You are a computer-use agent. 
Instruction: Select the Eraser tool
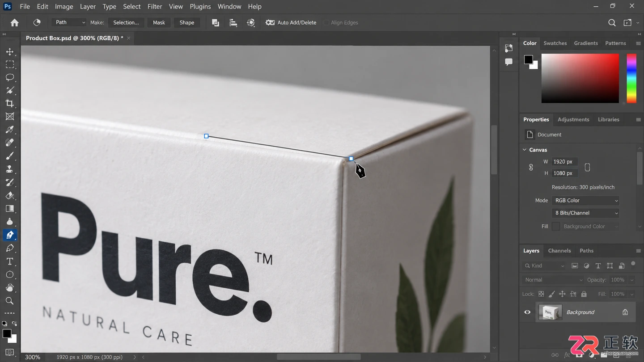10,195
